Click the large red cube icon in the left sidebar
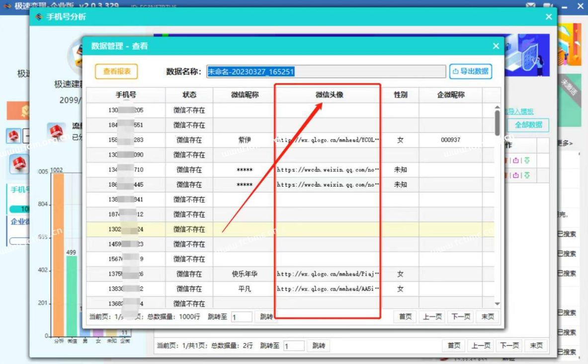The image size is (588, 364). coord(19,164)
